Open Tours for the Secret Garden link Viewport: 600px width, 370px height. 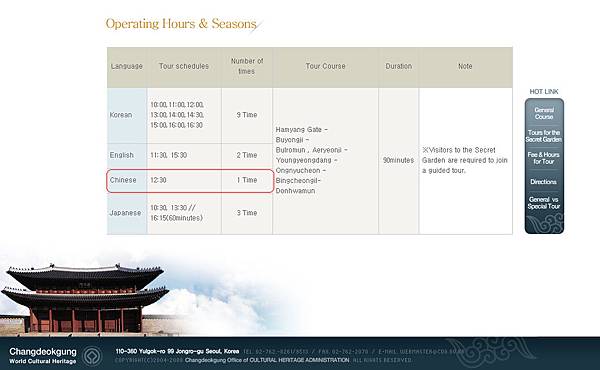tap(544, 136)
